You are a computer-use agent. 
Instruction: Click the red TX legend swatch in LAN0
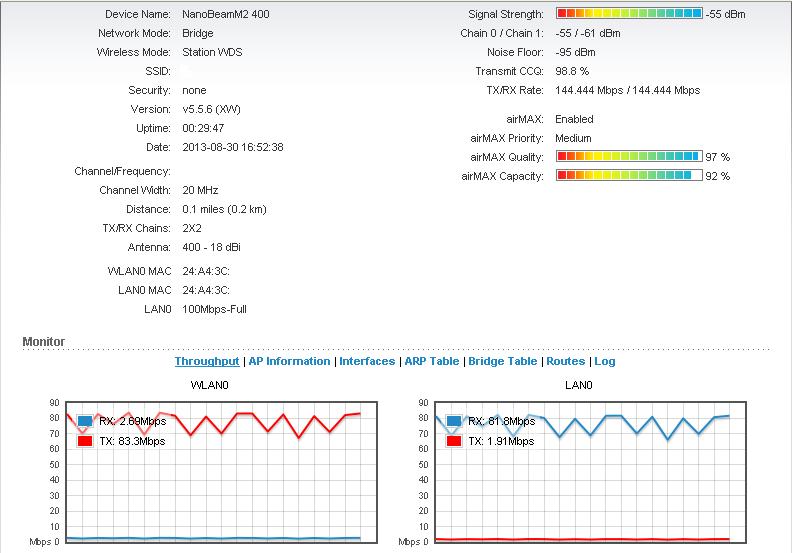455,441
